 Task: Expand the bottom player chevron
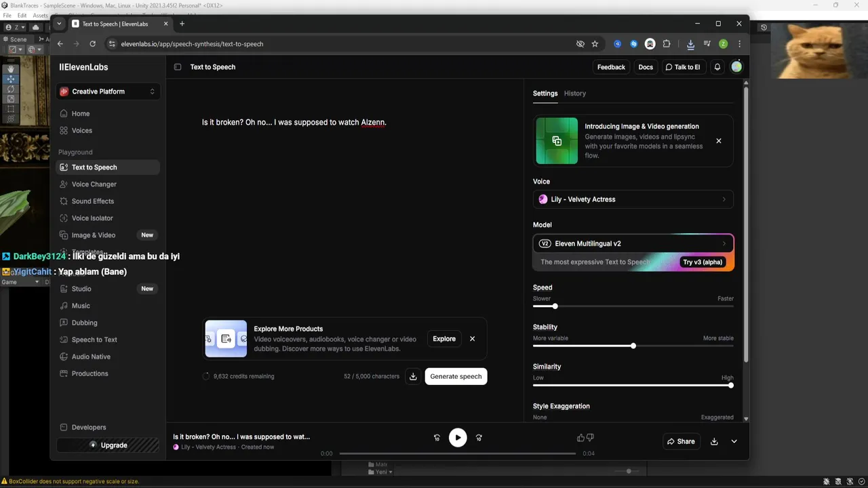[x=734, y=441]
